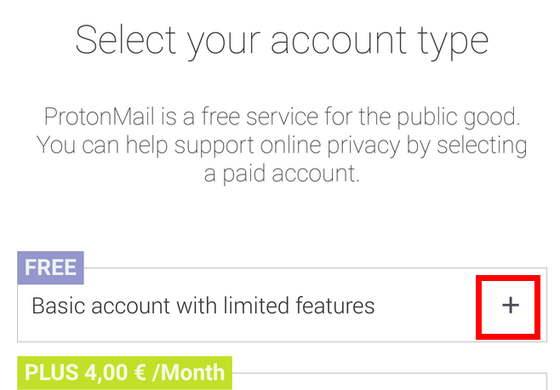The image size is (560, 390).
Task: Choose the FREE plan card's empty area
Action: (425, 306)
